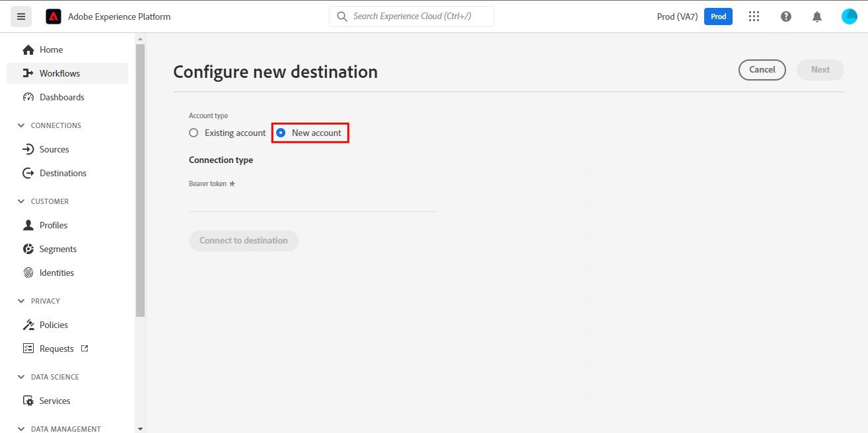Open the notifications bell icon
Screen dimensions: 868x433
point(817,17)
